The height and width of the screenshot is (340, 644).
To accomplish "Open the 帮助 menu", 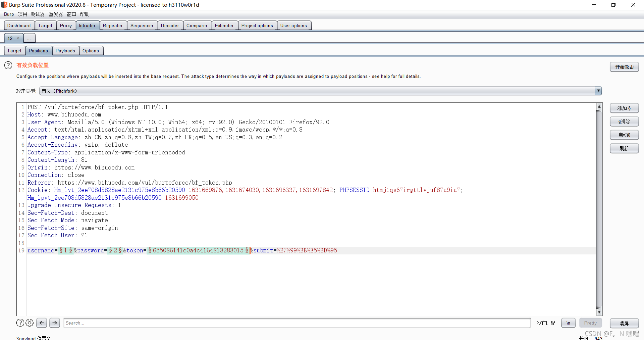I will coord(85,14).
